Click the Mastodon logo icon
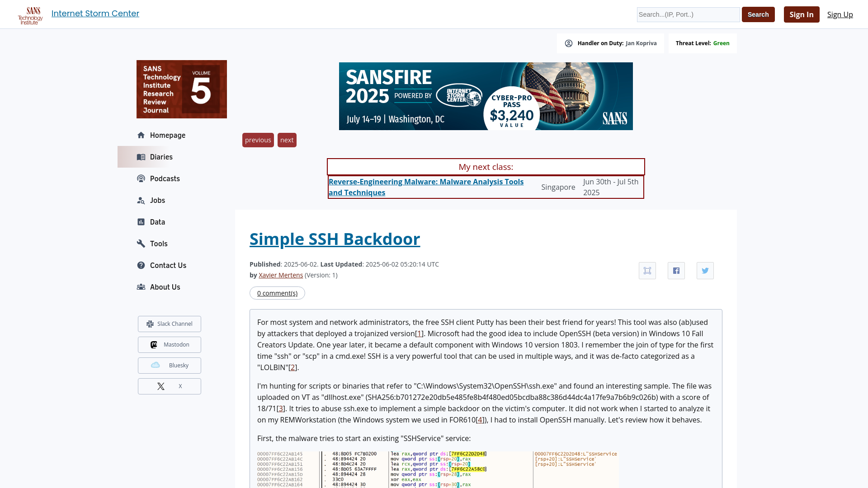 pos(154,345)
